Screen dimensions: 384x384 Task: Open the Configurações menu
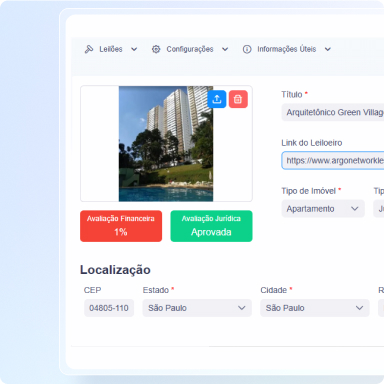pos(190,49)
